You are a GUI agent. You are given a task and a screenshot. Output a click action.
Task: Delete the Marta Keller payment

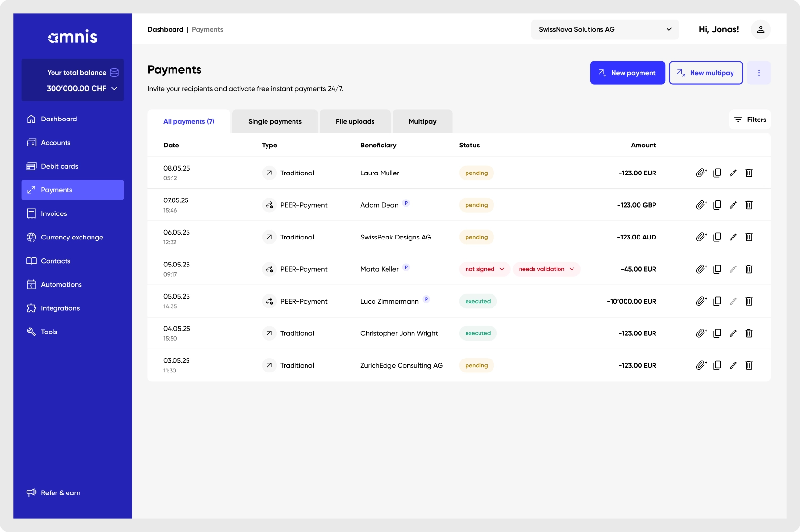pyautogui.click(x=749, y=269)
